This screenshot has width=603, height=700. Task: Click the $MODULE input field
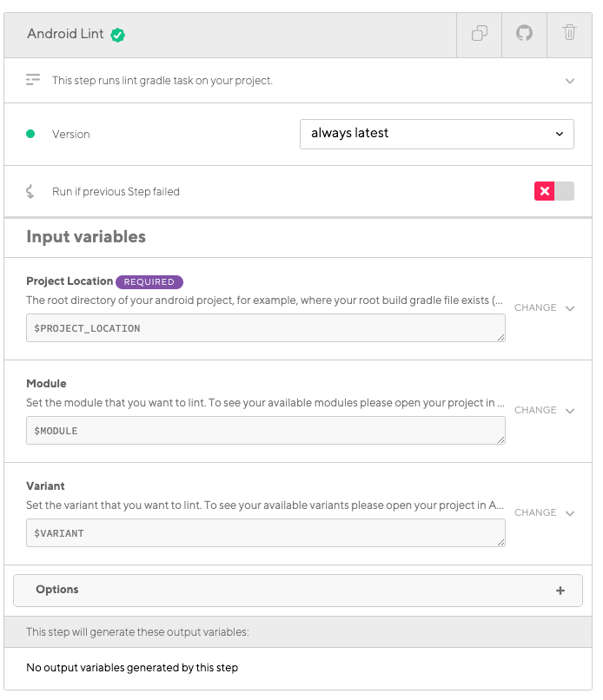click(x=265, y=431)
